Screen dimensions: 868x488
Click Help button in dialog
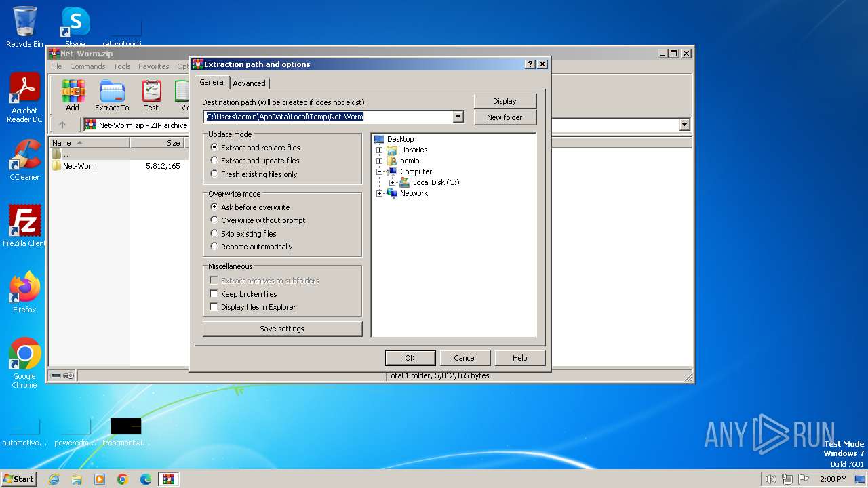pyautogui.click(x=519, y=358)
